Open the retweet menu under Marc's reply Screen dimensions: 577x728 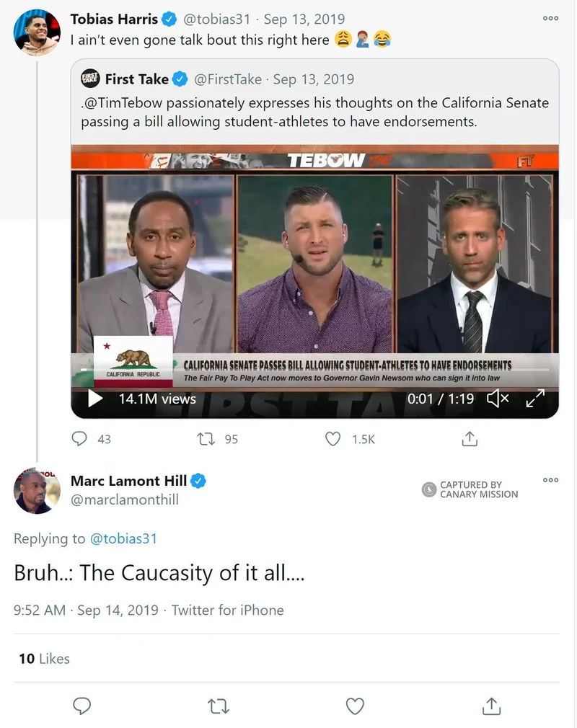tap(218, 706)
